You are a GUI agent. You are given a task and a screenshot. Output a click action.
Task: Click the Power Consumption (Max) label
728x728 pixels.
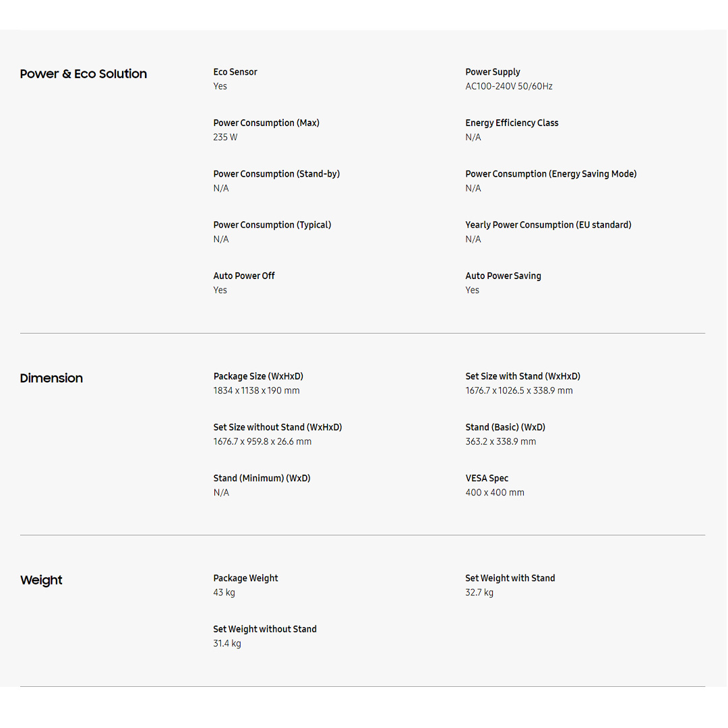click(266, 123)
